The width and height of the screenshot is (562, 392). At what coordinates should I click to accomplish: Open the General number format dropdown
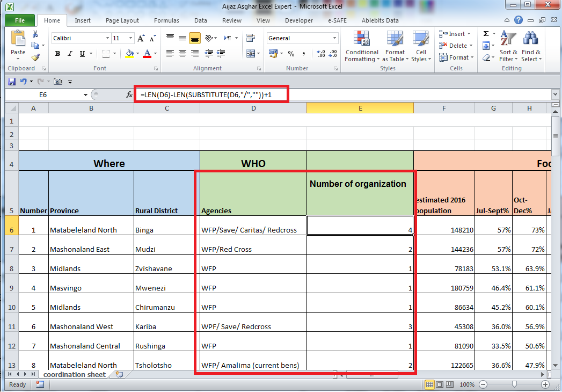(x=333, y=38)
